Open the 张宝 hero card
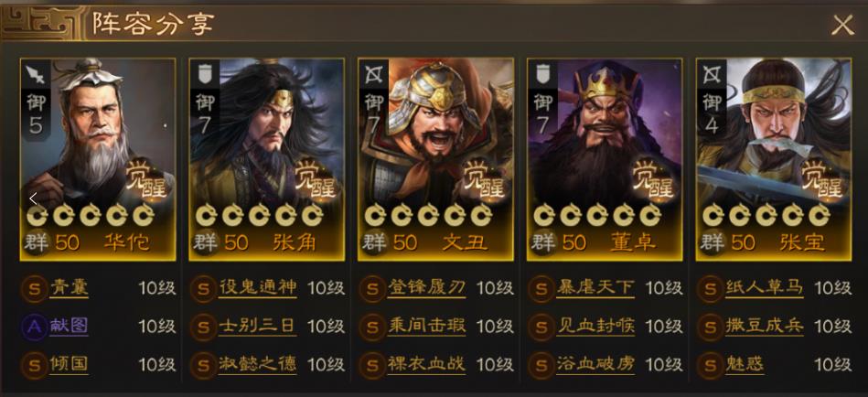868x397 pixels. (774, 159)
